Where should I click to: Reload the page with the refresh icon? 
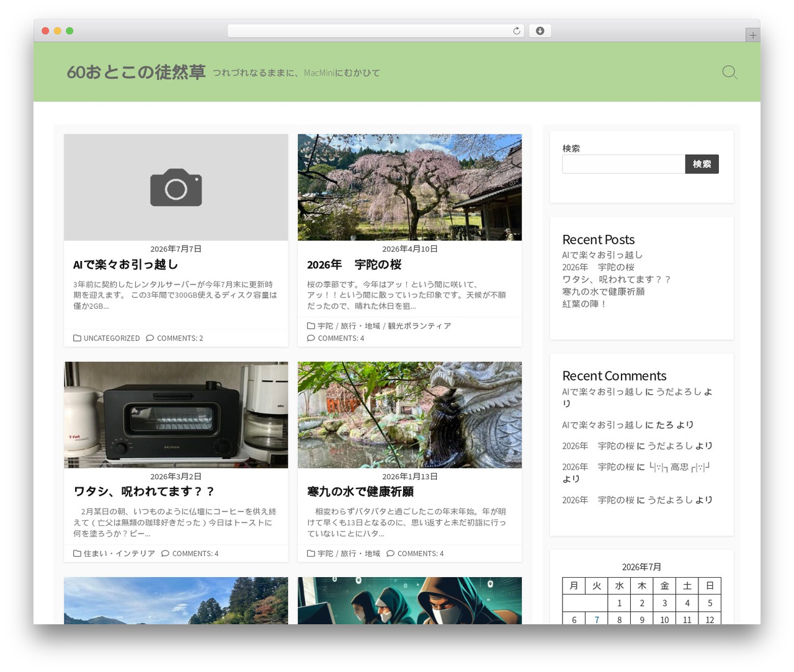pyautogui.click(x=516, y=31)
